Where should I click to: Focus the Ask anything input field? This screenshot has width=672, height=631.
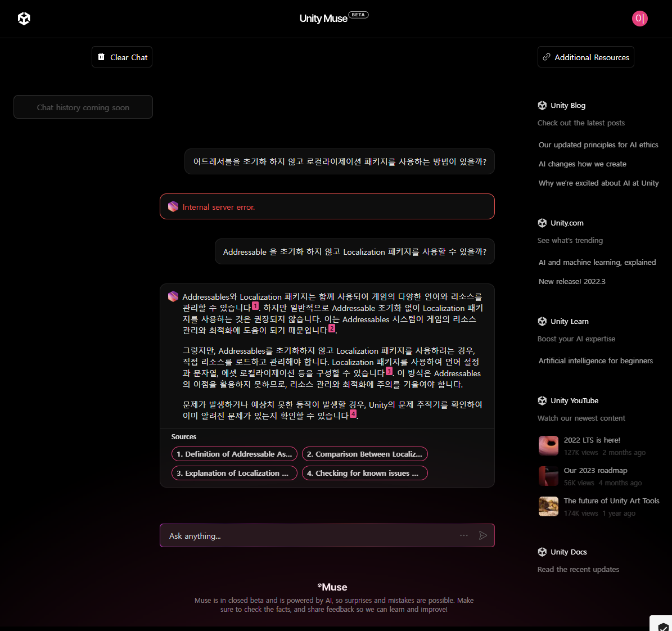click(x=327, y=536)
